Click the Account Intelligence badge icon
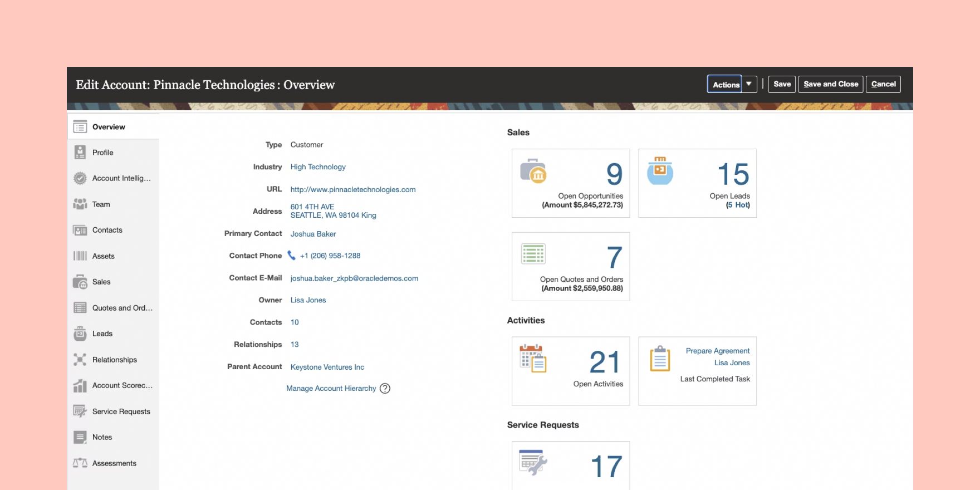Image resolution: width=980 pixels, height=490 pixels. [x=80, y=178]
